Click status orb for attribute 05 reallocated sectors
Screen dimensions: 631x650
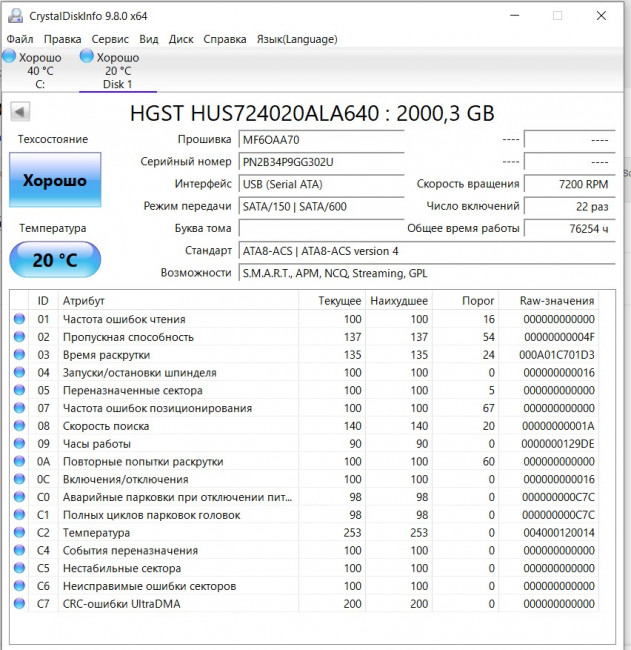19,390
